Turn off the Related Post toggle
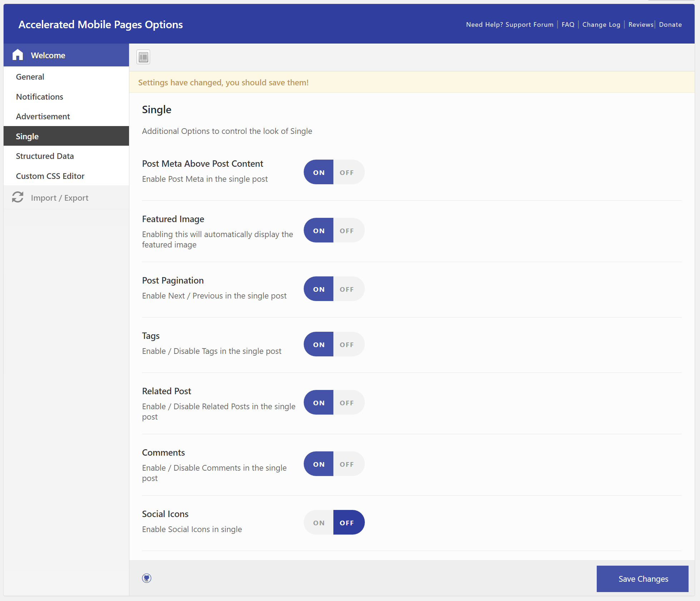Screen dimensions: 700x601 pyautogui.click(x=347, y=402)
